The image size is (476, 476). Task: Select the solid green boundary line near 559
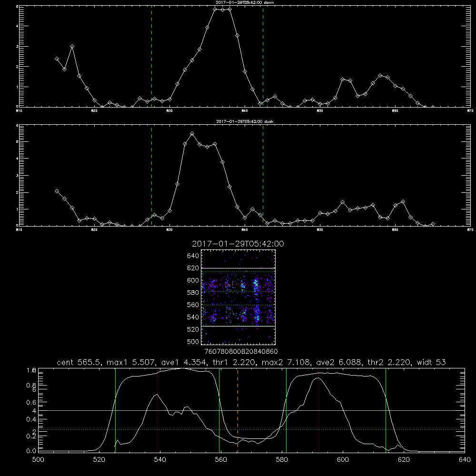point(219,410)
